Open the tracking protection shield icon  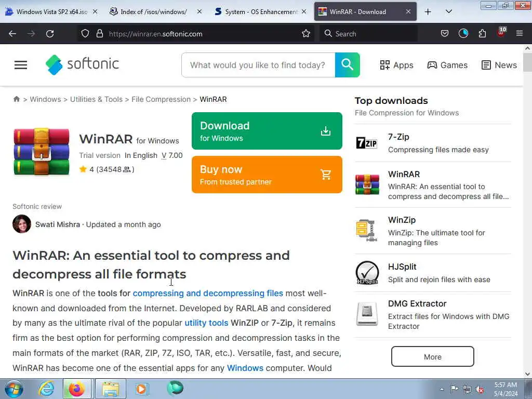pos(85,34)
